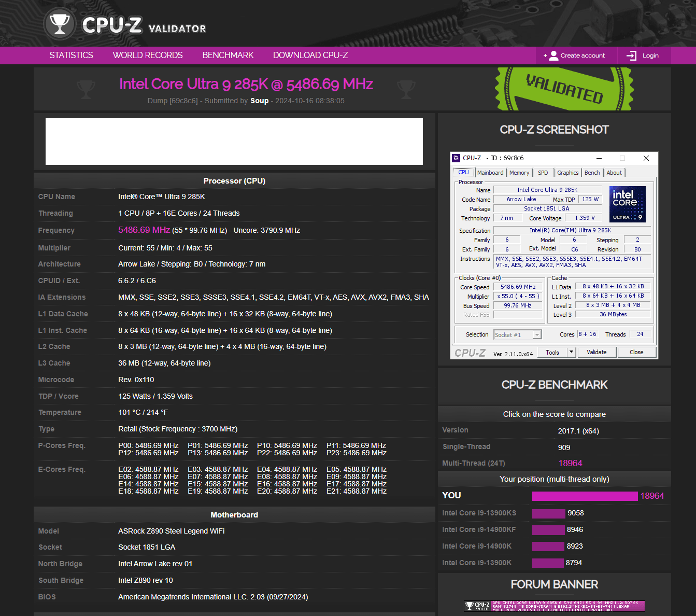
Task: Click the BIOS version text
Action: 213,597
